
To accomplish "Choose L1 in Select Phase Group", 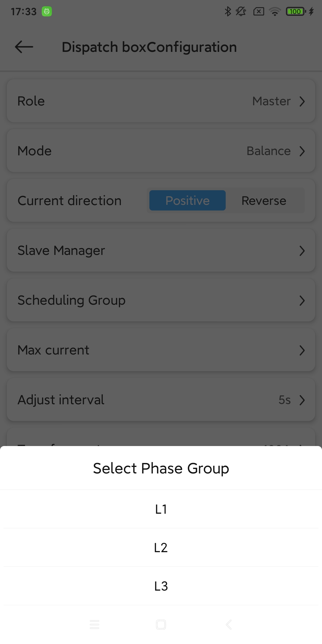I will click(161, 509).
